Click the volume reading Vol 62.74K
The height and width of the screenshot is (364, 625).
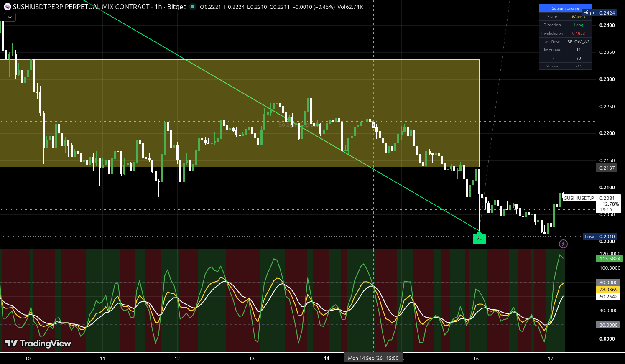point(350,7)
